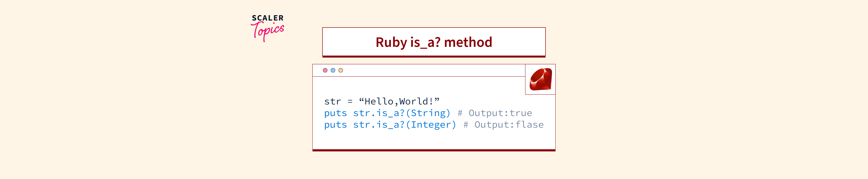Click the equals sign in str assignment

tap(350, 101)
